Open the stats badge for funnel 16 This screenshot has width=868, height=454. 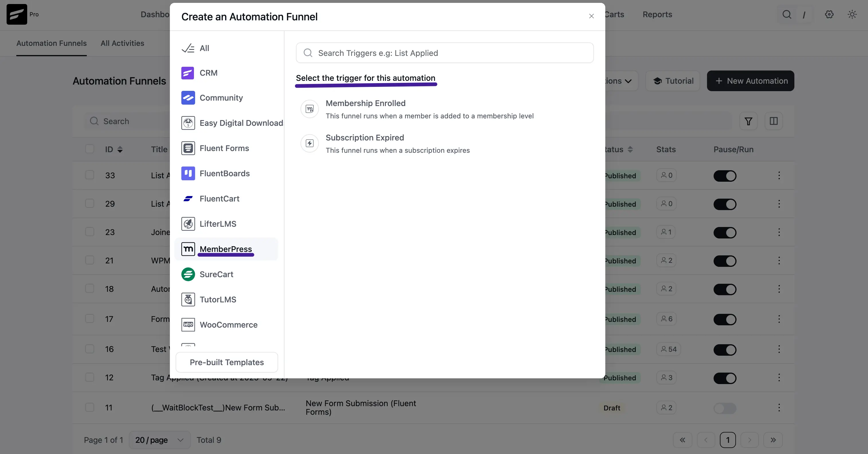point(669,349)
